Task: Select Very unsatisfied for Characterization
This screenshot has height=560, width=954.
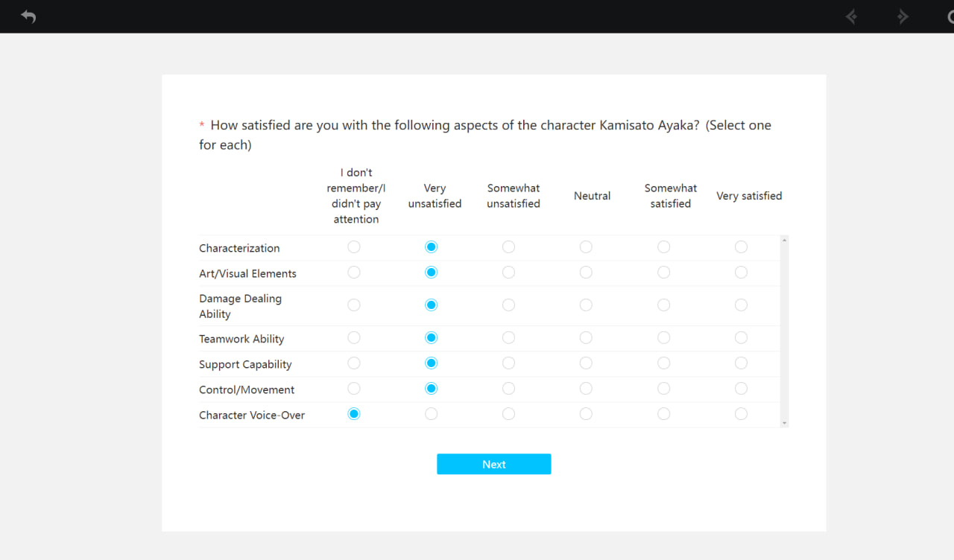Action: 432,247
